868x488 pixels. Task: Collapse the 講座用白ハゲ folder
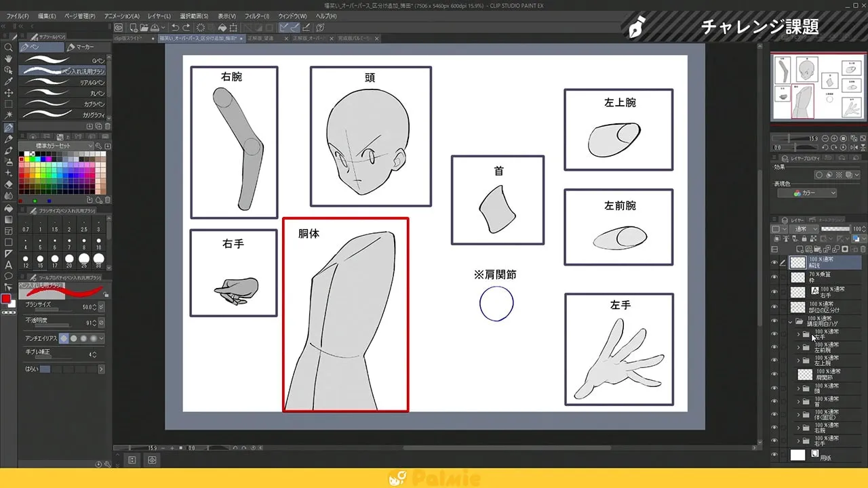coord(789,322)
